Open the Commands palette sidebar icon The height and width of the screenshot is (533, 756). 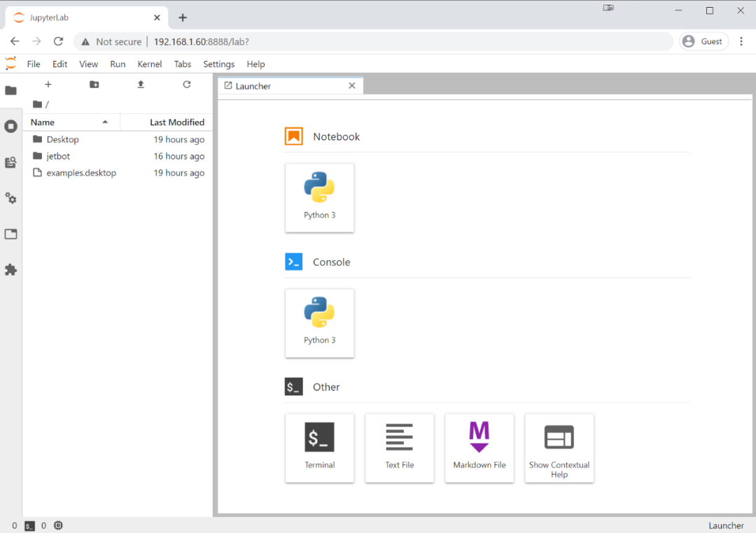tap(10, 162)
